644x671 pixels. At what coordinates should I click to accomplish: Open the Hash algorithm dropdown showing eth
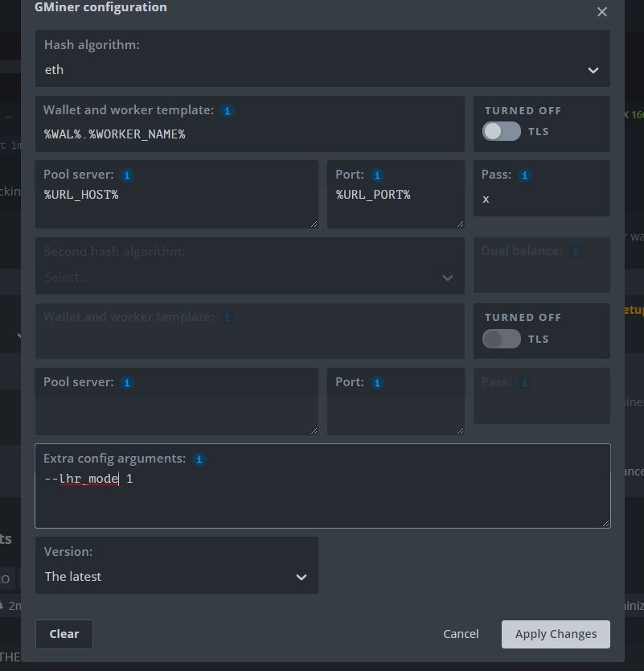pos(322,58)
